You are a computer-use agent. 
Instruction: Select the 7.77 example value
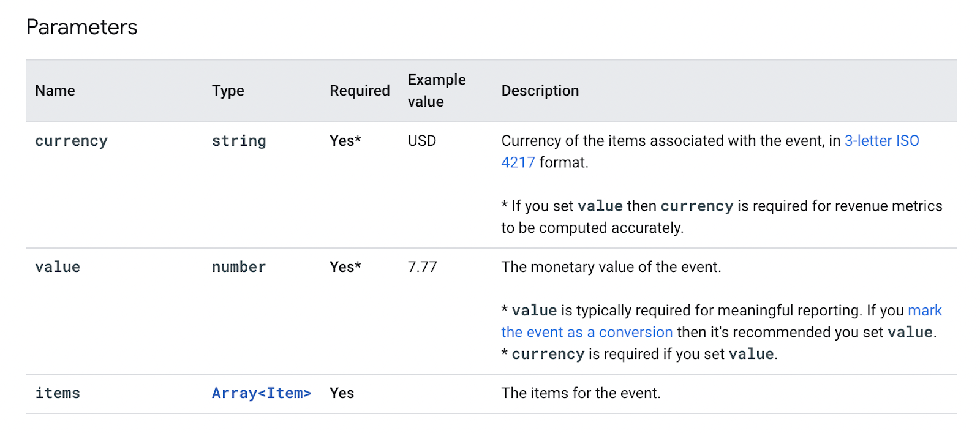423,267
